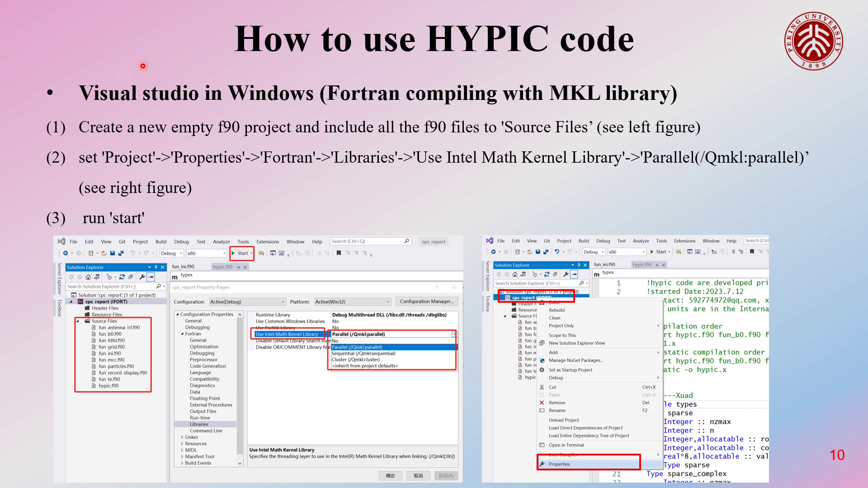The height and width of the screenshot is (488, 868).
Task: Click property tree vertical scrollbar
Action: 240,389
